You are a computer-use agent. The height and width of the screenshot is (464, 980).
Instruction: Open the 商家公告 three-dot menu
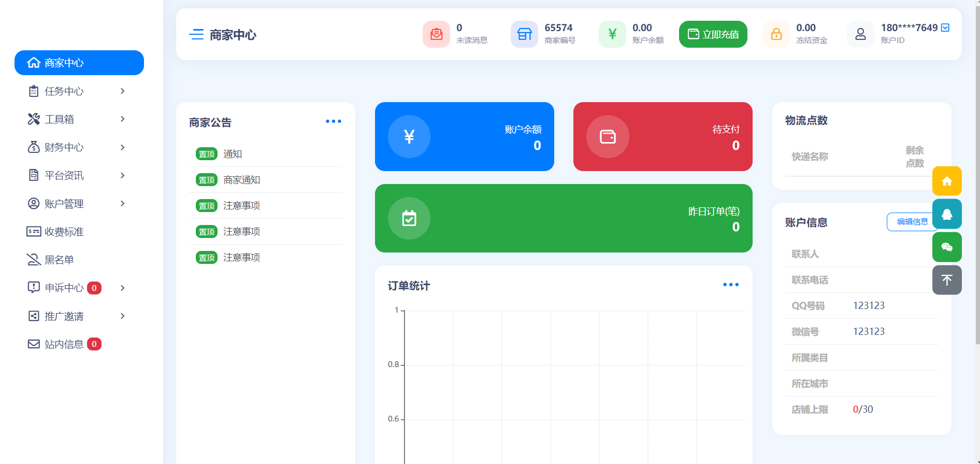click(334, 121)
